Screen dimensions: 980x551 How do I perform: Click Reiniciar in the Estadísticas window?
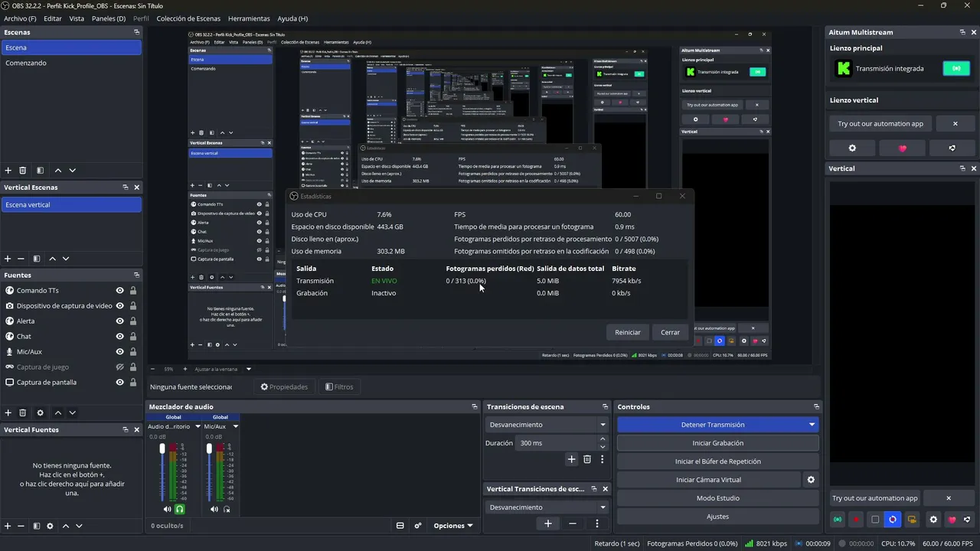627,332
